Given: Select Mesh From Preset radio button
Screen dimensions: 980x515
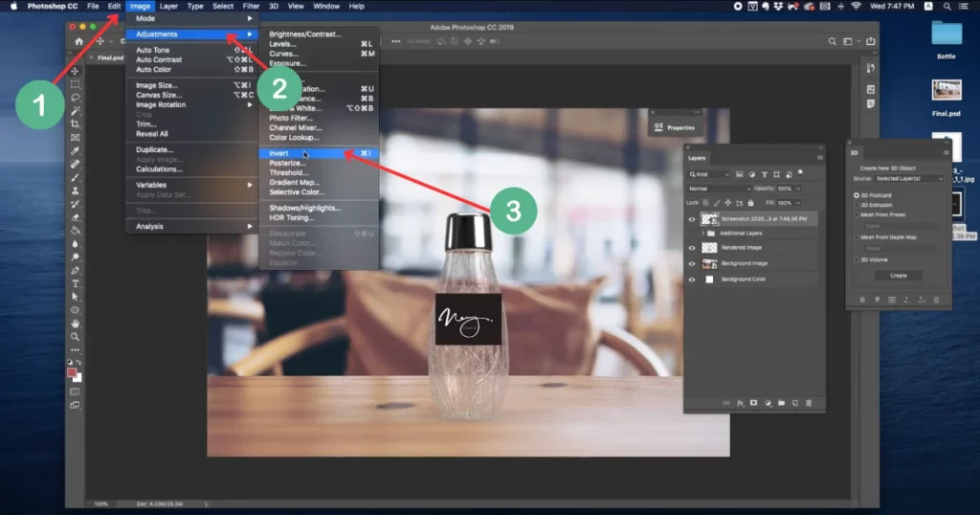Looking at the screenshot, I should click(857, 215).
